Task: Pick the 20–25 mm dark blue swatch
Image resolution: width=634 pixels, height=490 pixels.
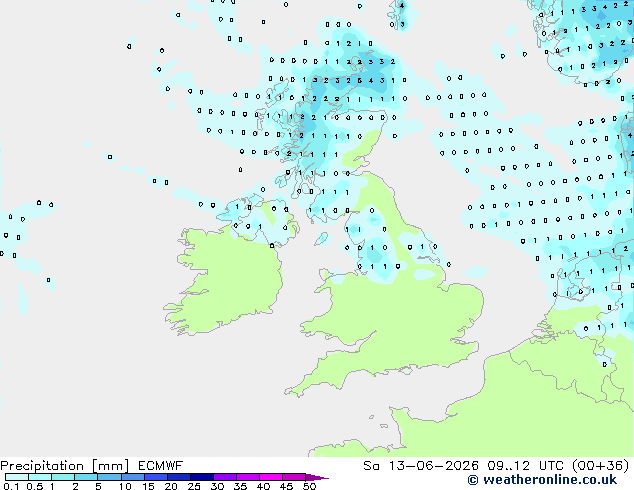Action: tap(179, 477)
